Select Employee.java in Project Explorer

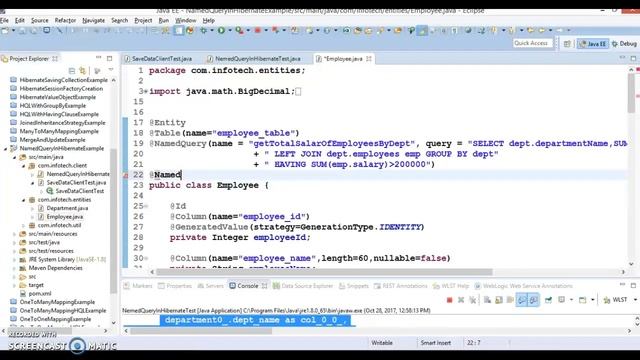click(x=64, y=217)
